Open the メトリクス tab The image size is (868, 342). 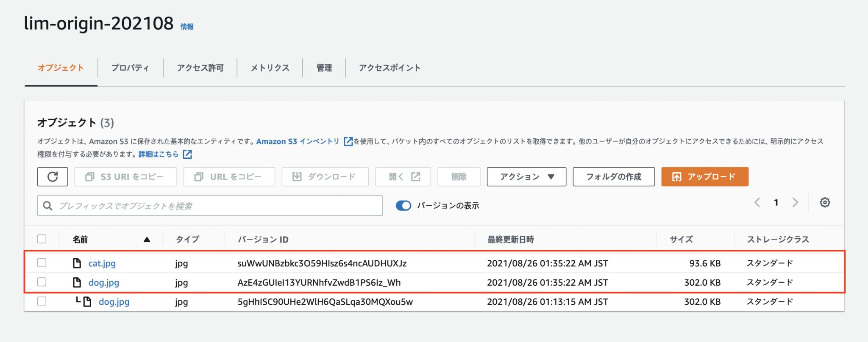point(270,68)
